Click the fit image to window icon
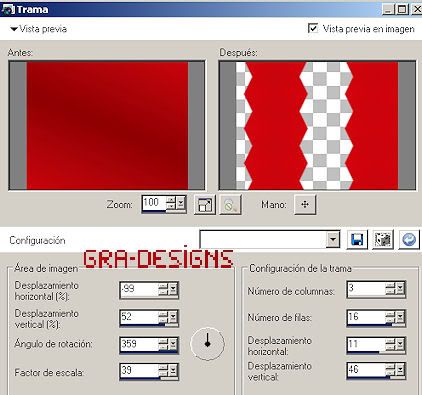The height and width of the screenshot is (395, 422). point(204,205)
